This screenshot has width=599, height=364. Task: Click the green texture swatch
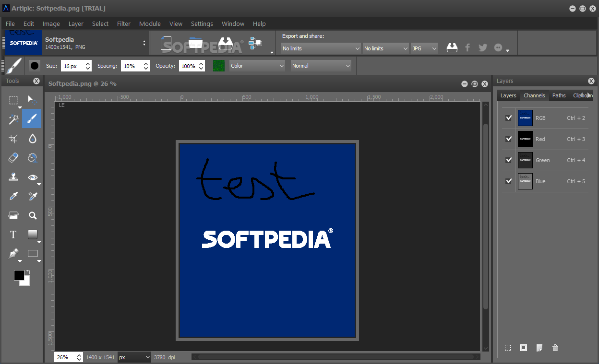tap(219, 66)
